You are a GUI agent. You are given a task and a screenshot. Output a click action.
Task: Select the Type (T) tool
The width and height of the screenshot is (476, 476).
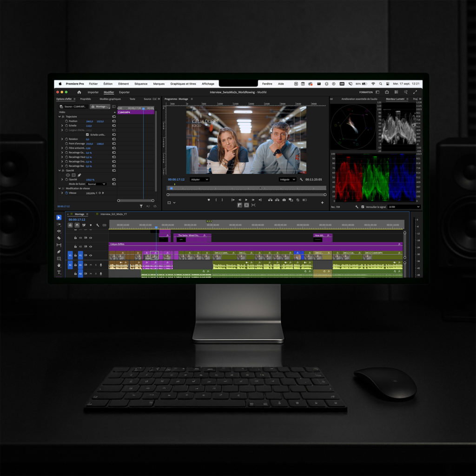click(59, 272)
